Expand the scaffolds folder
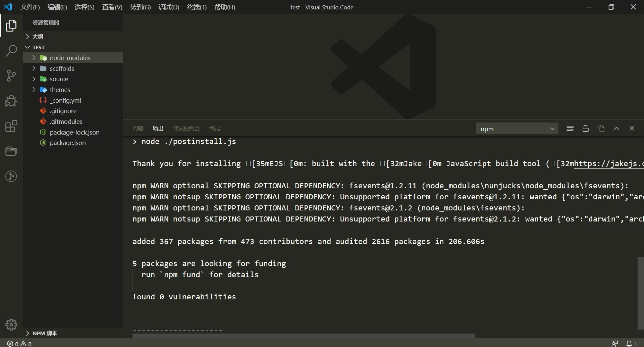Screen dimensions: 644x347 [x=34, y=68]
